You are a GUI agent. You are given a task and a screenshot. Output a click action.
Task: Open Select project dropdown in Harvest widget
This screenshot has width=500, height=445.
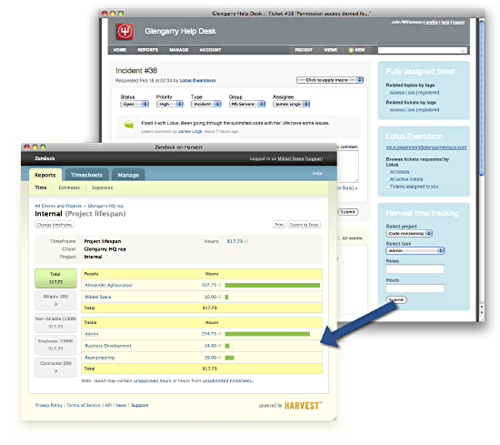pos(409,233)
